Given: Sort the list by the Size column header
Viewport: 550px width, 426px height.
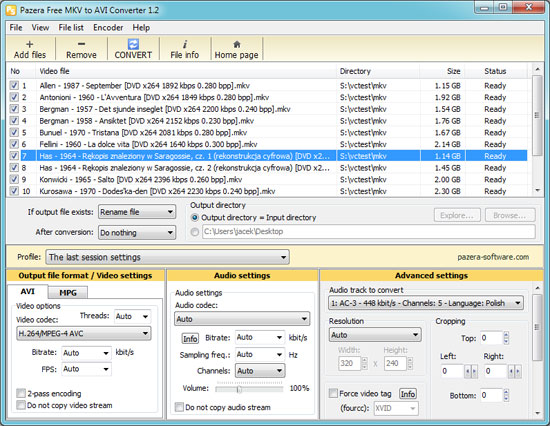Looking at the screenshot, I should click(x=443, y=71).
